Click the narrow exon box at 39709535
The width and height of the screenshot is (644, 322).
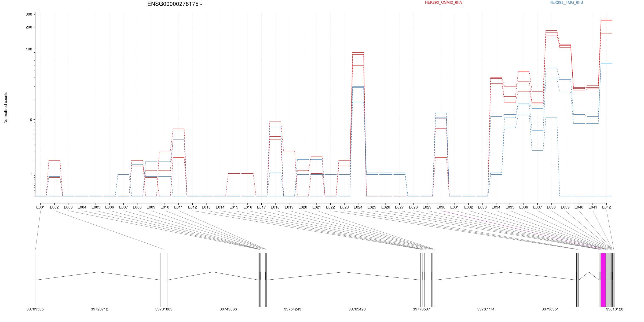point(35,280)
